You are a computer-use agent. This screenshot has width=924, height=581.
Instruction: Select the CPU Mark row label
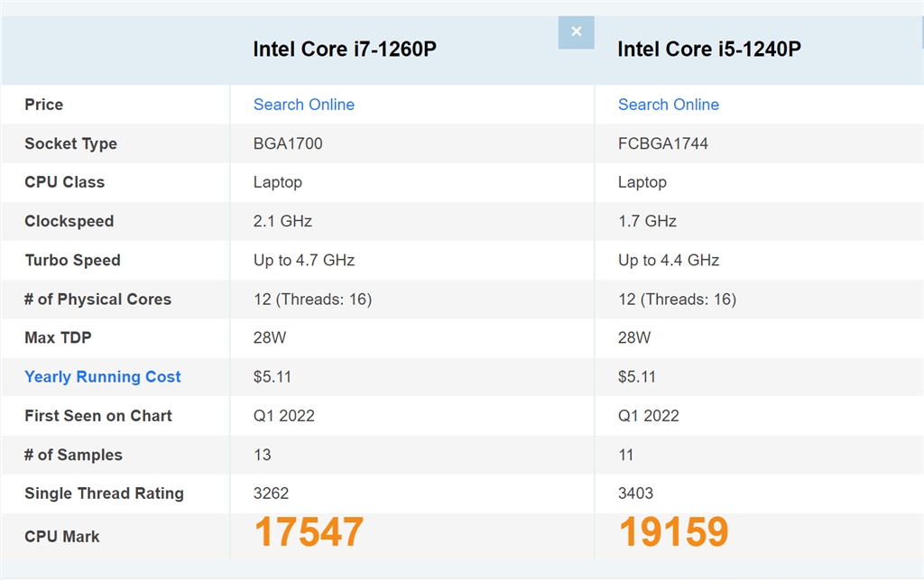tap(62, 537)
